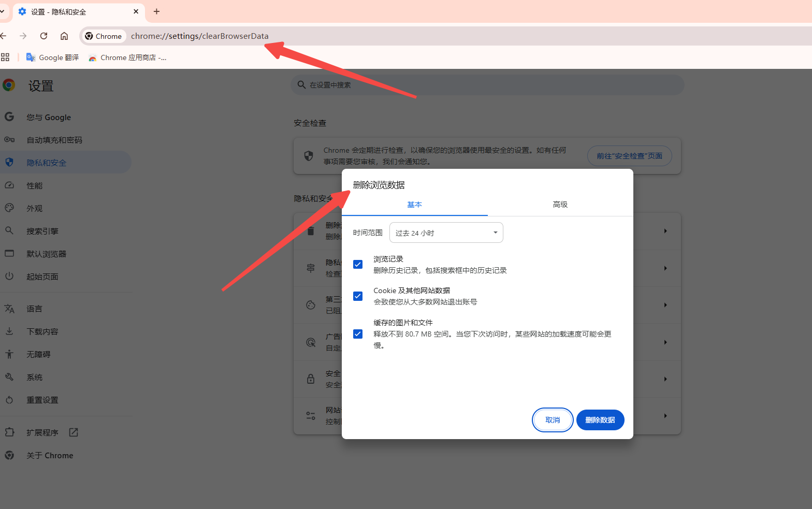Open a new tab with plus button
The width and height of the screenshot is (812, 509).
click(156, 11)
